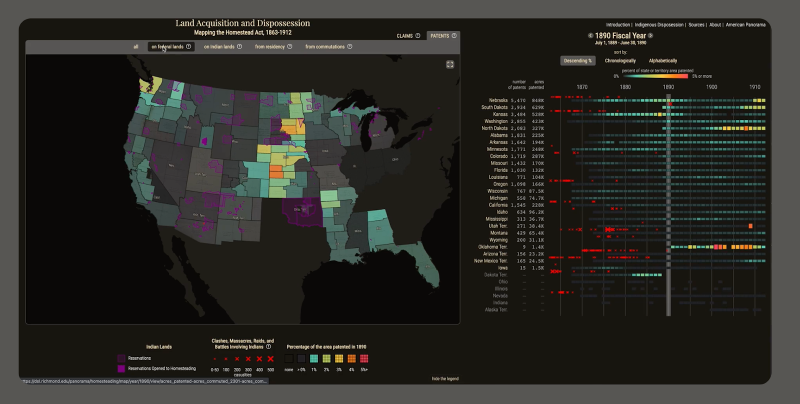Show info icon for 'from commutations'

pyautogui.click(x=349, y=46)
